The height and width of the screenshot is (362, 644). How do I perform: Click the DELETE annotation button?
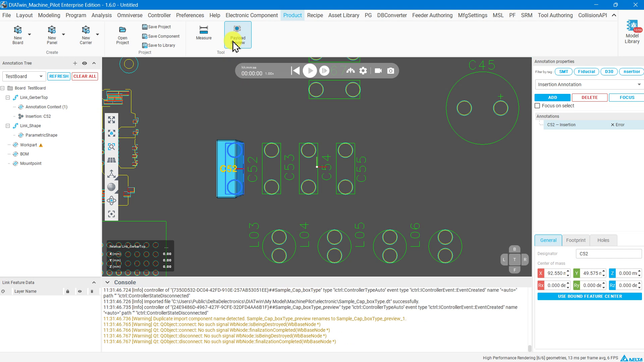tap(589, 98)
